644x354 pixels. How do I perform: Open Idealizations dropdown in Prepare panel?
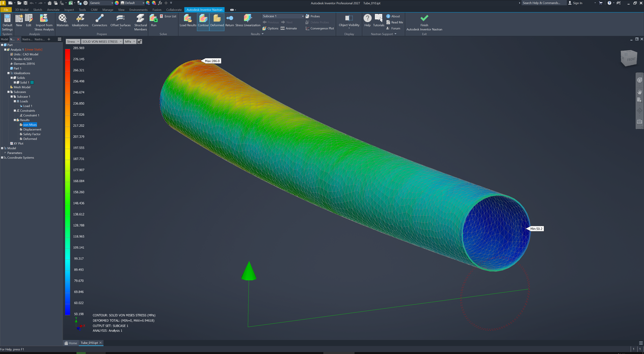coord(80,21)
